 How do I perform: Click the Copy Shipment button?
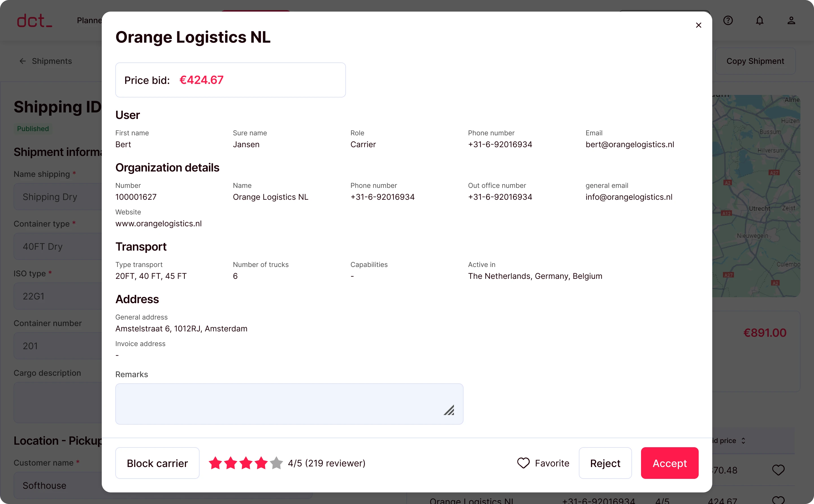click(x=755, y=61)
